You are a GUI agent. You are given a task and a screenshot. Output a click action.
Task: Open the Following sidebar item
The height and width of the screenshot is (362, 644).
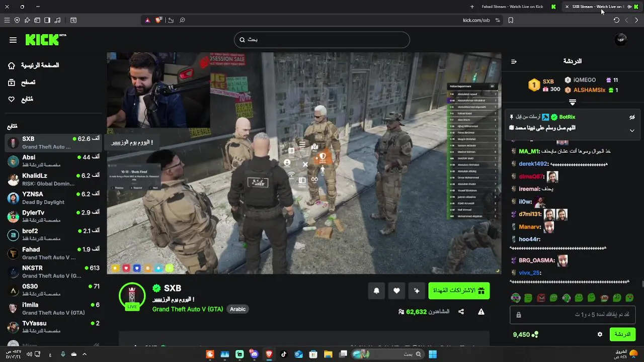21,99
